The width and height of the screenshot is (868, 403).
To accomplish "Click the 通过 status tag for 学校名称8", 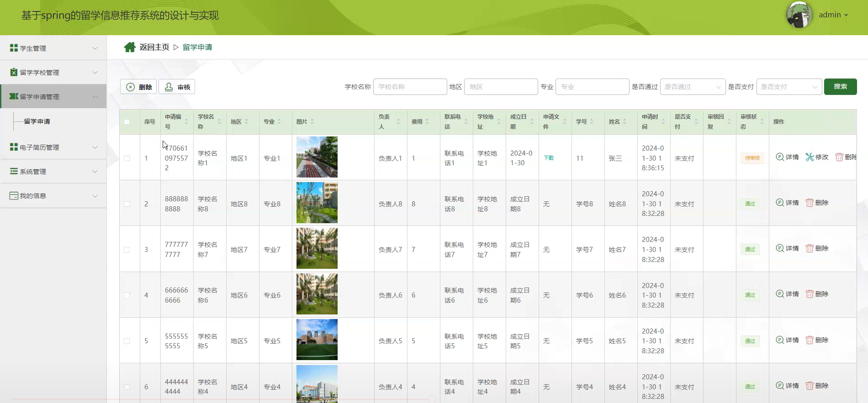I will (750, 204).
